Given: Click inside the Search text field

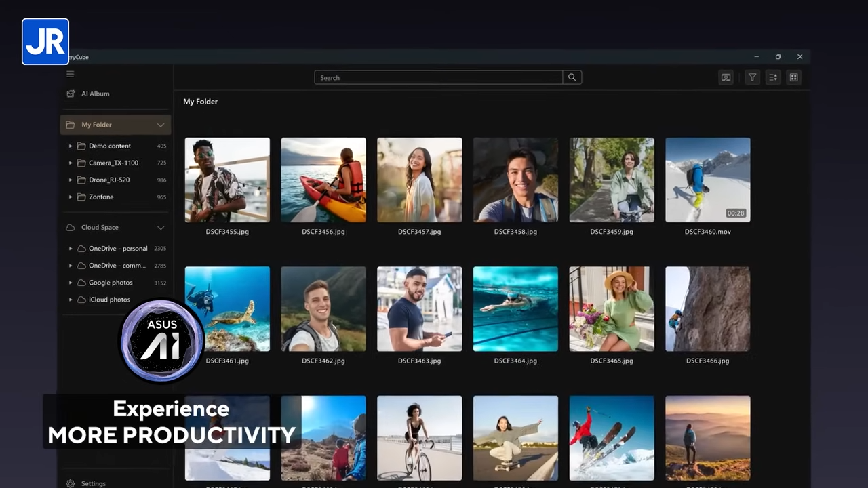Looking at the screenshot, I should pyautogui.click(x=438, y=77).
